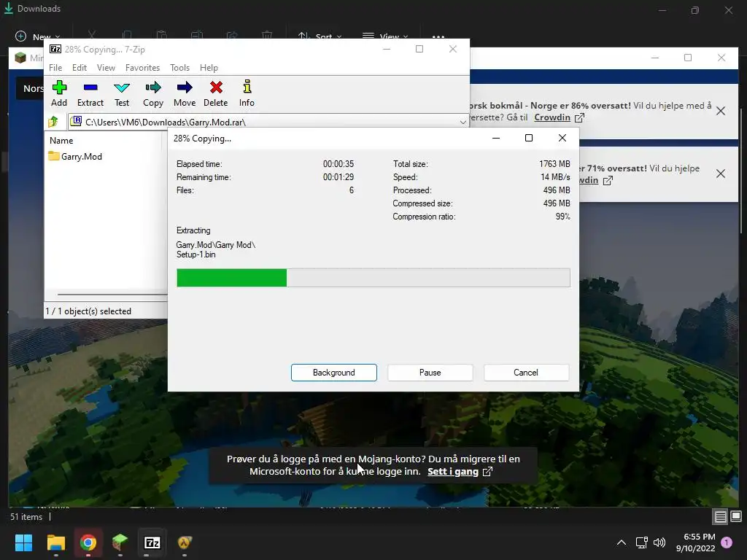Click the 7-Zip horizontal scrollbar in file list
The image size is (747, 560).
click(112, 295)
